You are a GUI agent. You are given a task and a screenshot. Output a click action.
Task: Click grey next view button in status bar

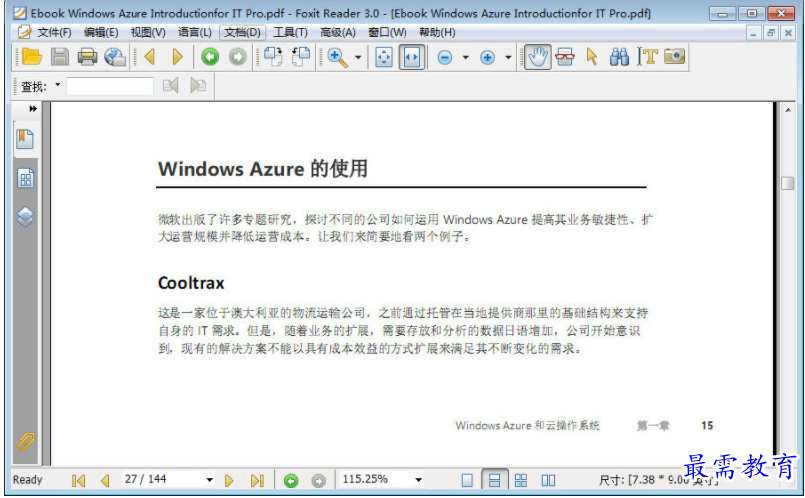pos(318,481)
